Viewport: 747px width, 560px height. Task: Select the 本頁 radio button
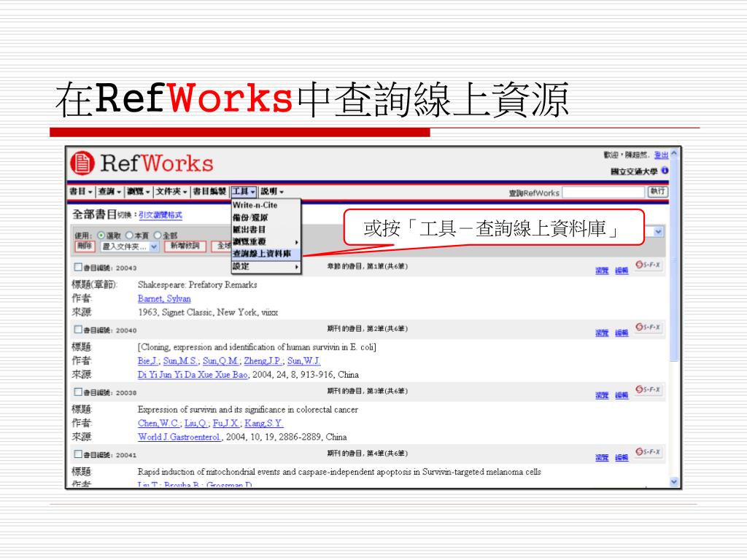tap(129, 236)
